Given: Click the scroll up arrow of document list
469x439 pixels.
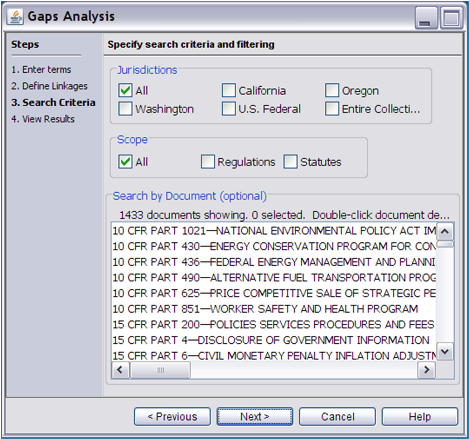Looking at the screenshot, I should [445, 231].
